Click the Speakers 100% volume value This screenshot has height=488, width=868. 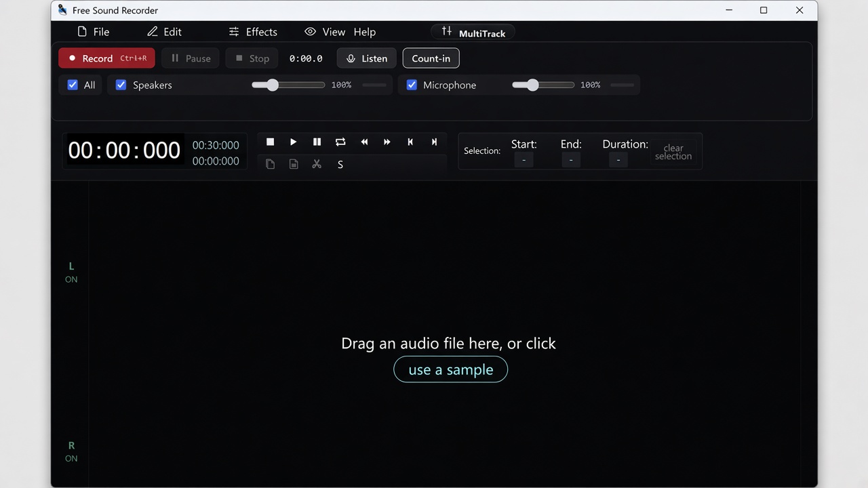point(341,85)
